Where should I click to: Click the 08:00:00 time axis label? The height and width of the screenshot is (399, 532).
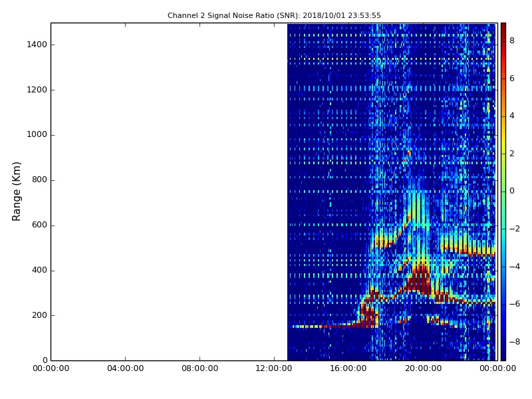[x=200, y=368]
